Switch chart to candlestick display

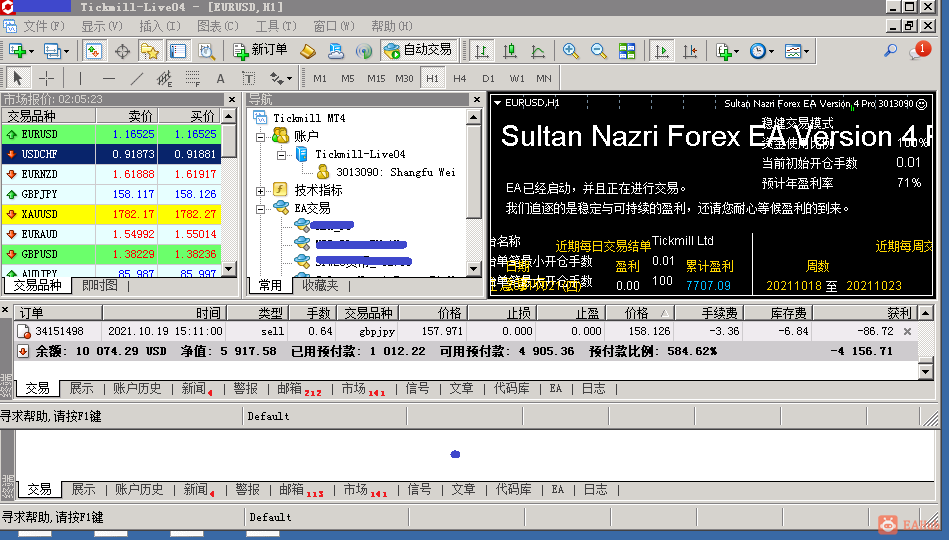point(510,51)
